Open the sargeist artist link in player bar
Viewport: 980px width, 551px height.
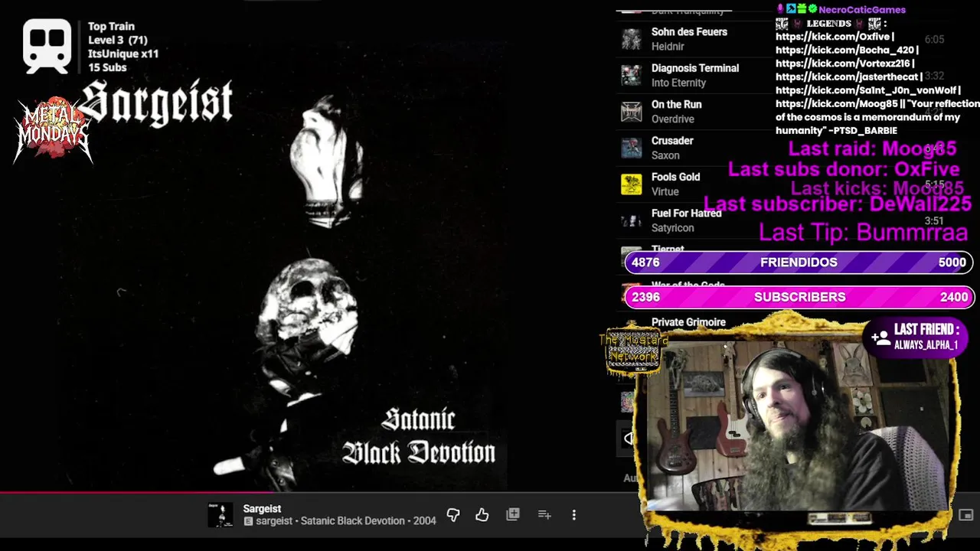coord(274,520)
